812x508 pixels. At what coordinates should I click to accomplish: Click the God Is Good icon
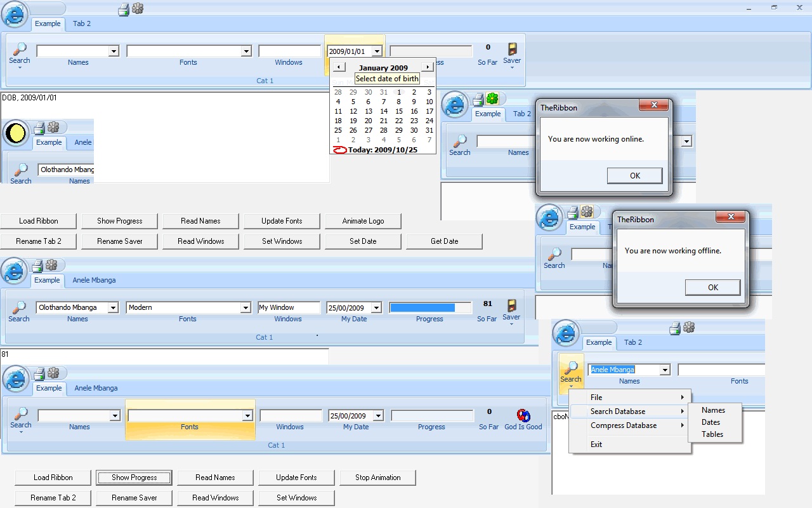coord(523,416)
